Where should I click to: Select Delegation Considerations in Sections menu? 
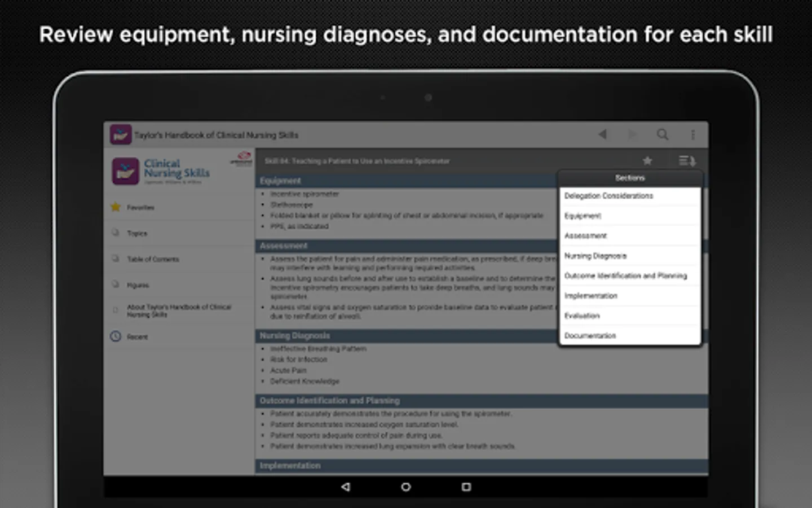coord(629,196)
